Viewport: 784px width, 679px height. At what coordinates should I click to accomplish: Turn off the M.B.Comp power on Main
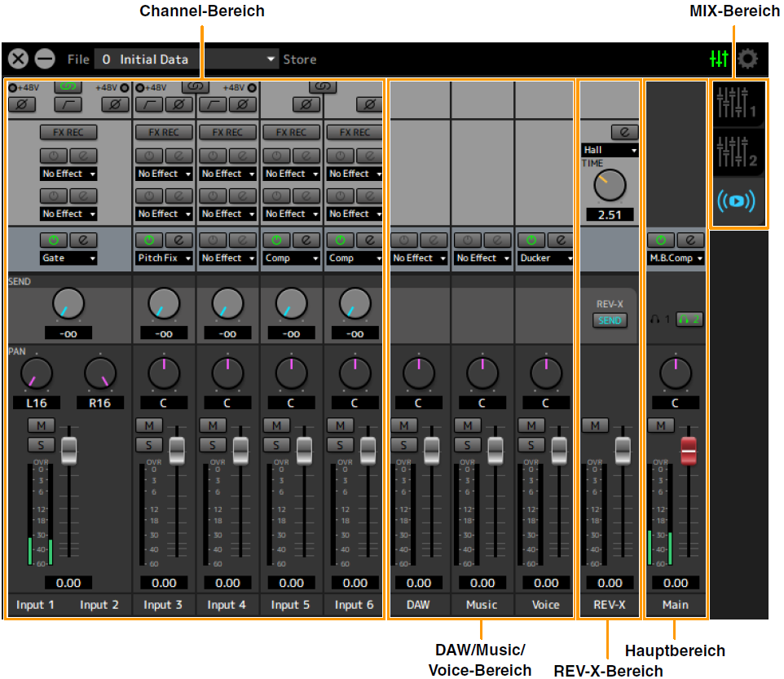click(x=661, y=240)
